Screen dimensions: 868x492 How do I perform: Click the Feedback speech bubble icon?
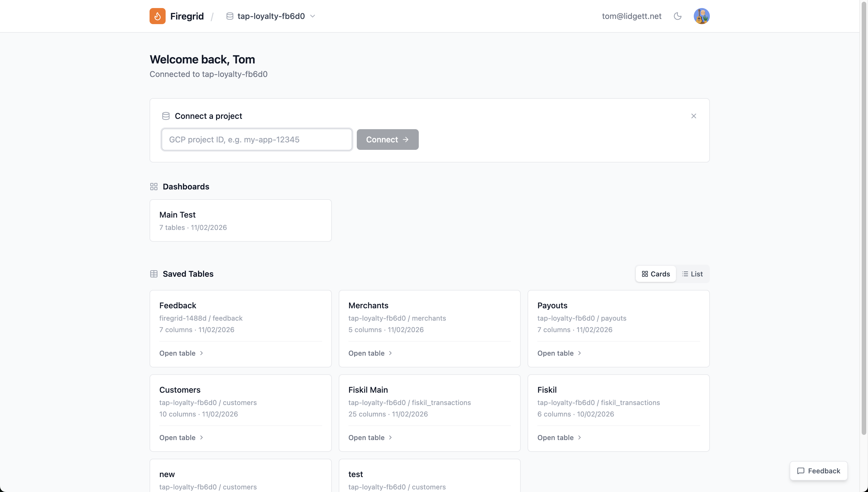coord(801,471)
